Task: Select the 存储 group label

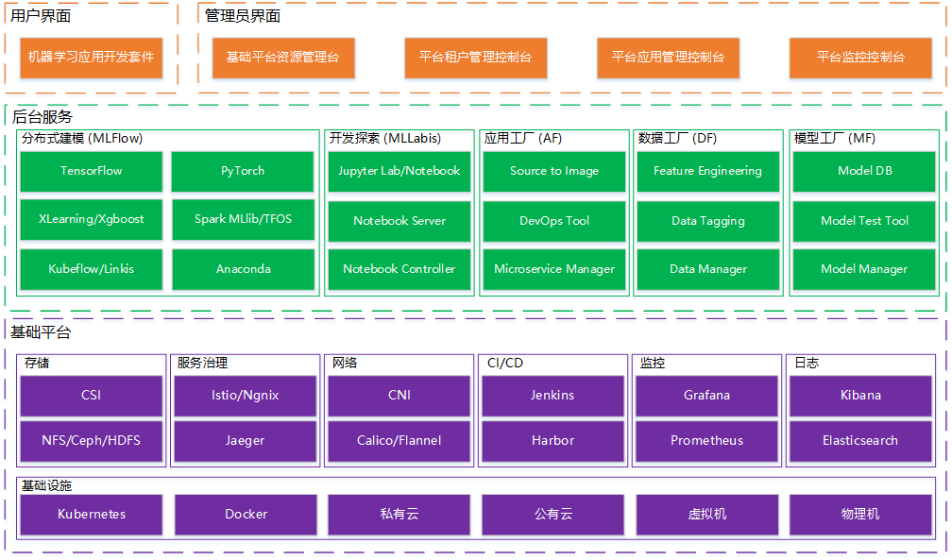Action: coord(37,364)
